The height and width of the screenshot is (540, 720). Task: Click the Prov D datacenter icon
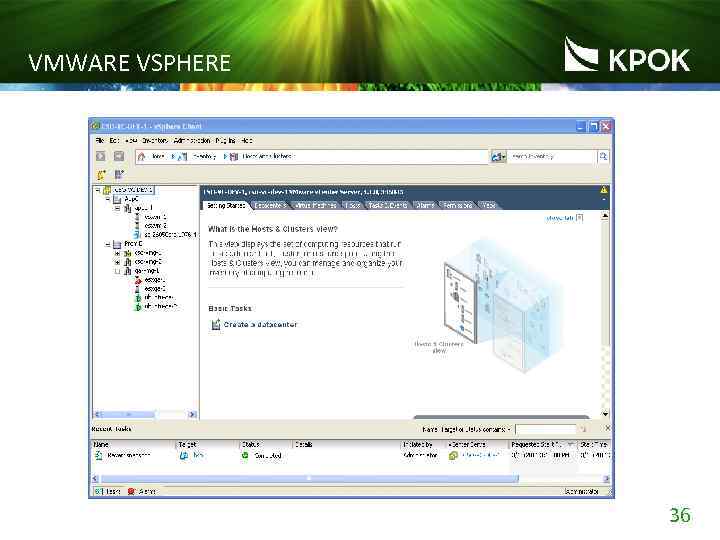pyautogui.click(x=118, y=244)
